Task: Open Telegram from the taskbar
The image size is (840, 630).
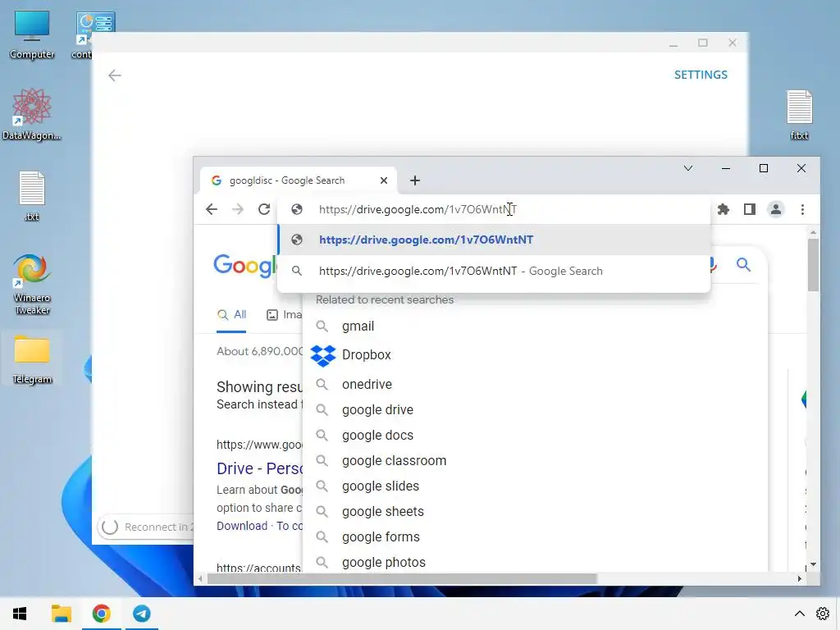Action: 142,614
